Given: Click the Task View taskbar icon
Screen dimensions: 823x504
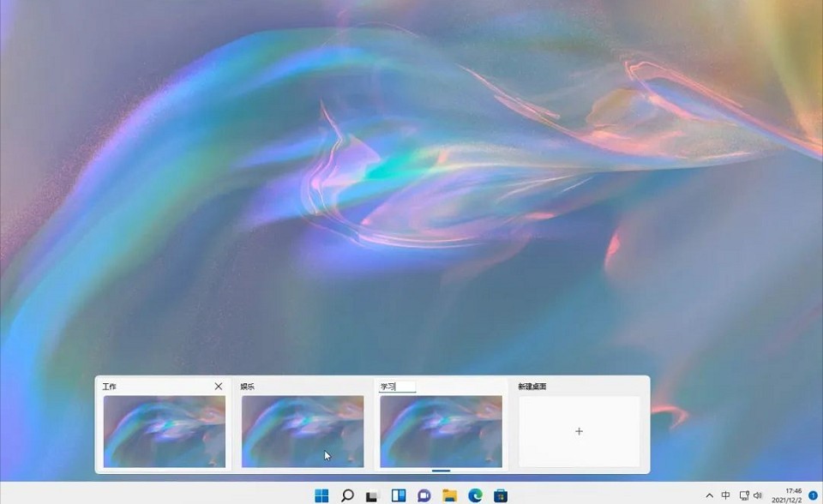Looking at the screenshot, I should click(372, 495).
